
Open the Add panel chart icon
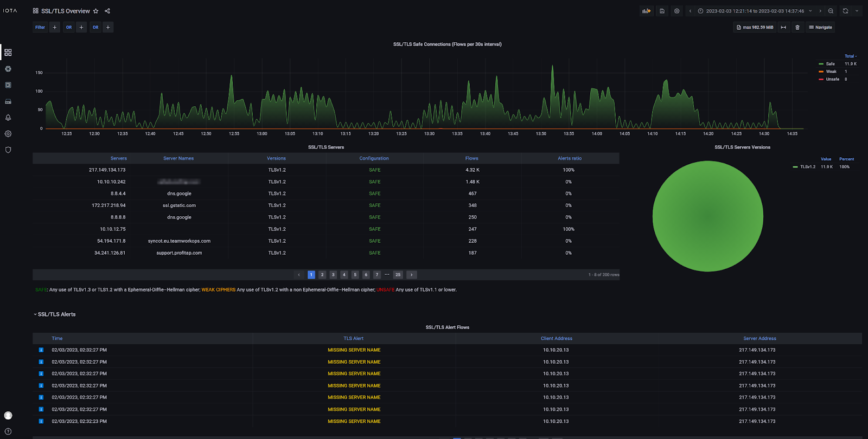[x=646, y=11]
